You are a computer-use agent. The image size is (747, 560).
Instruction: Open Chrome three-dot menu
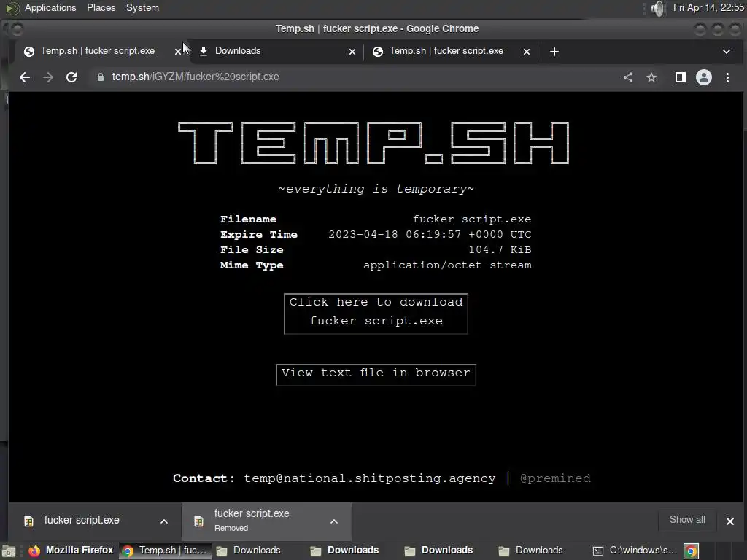[x=727, y=77]
